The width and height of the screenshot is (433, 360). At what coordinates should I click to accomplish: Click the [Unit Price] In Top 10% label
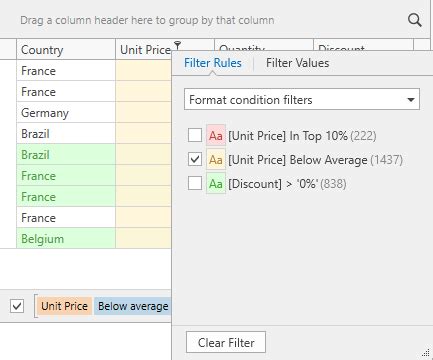pos(288,136)
